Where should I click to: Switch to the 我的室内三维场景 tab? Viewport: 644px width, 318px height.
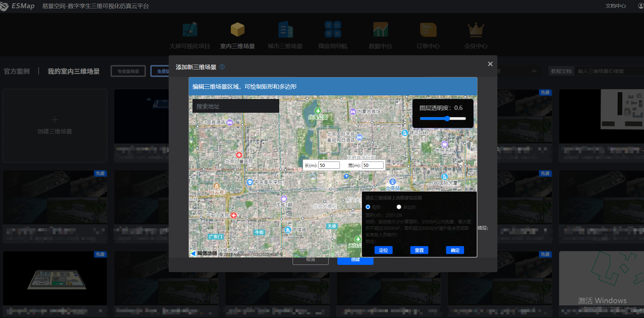(x=74, y=71)
